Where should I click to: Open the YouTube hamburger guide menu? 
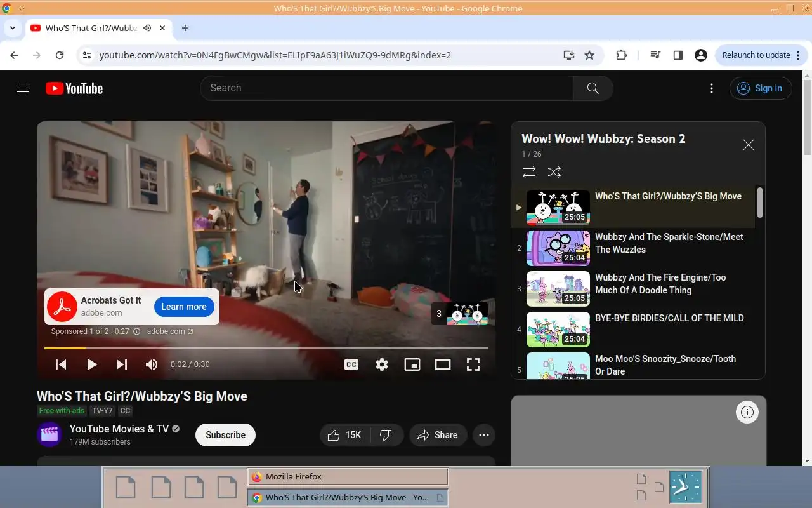(x=23, y=88)
